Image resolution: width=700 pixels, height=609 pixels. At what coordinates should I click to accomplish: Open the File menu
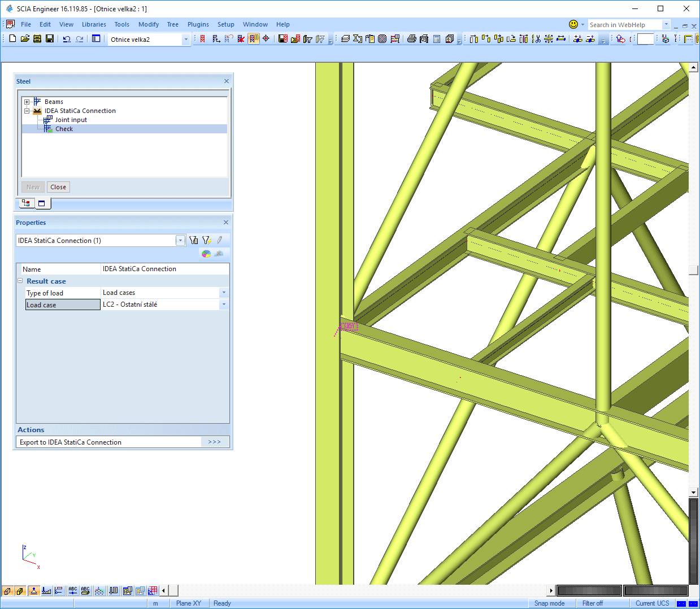click(x=26, y=24)
